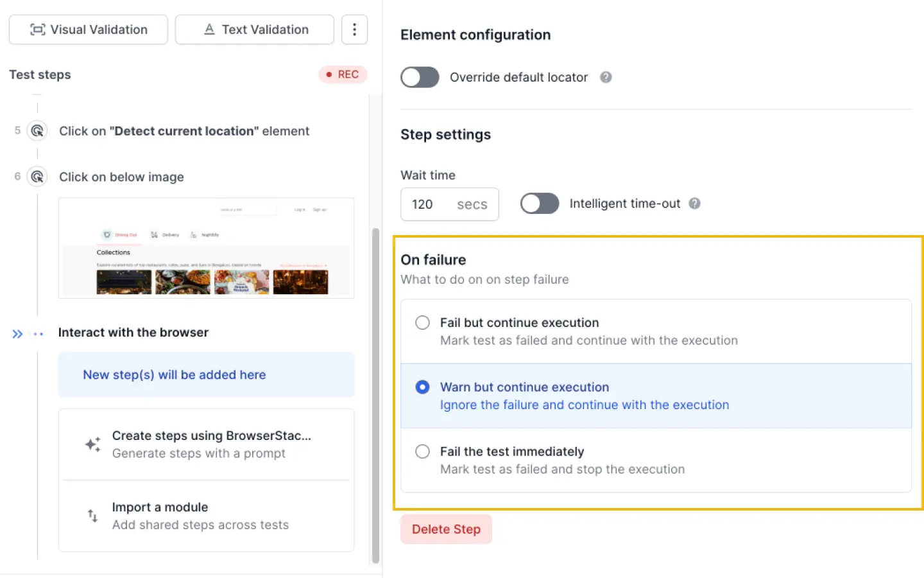
Task: Click the double-chevron icon beside Interact with browser
Action: [17, 334]
